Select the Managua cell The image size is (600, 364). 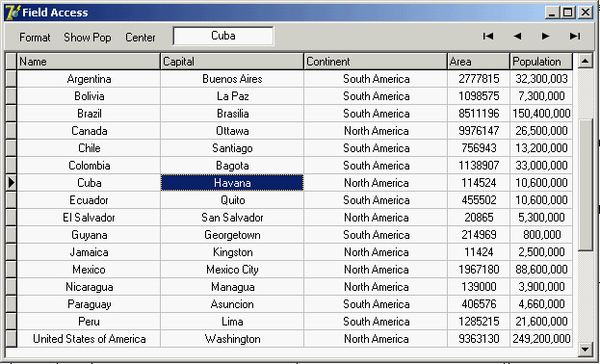[232, 287]
